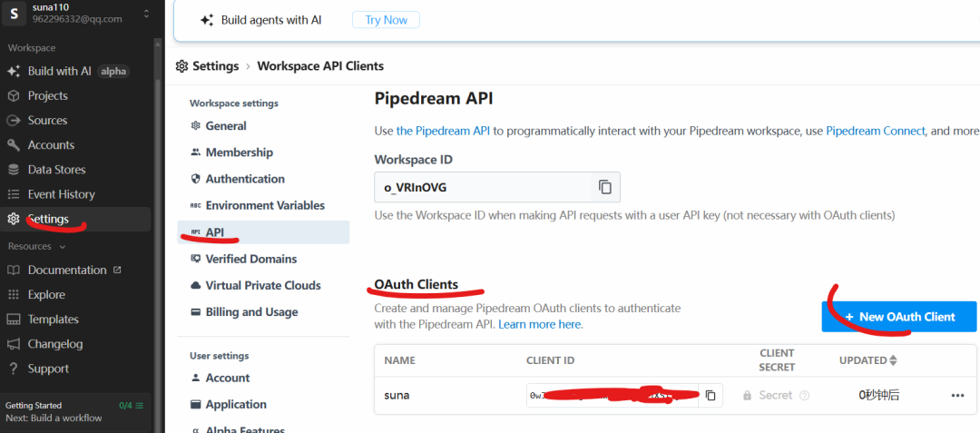
Task: Click the Learn more here link
Action: click(540, 325)
